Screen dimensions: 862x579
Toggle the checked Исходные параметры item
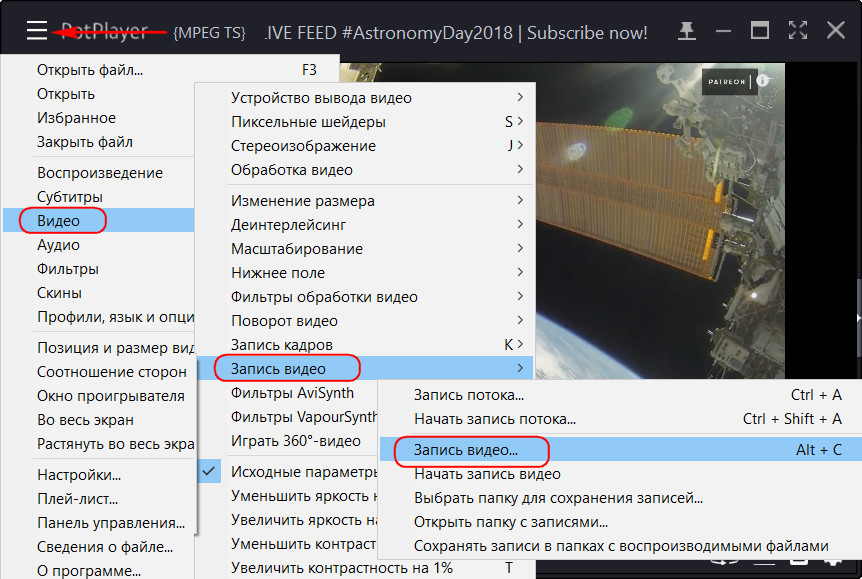pyautogui.click(x=300, y=472)
